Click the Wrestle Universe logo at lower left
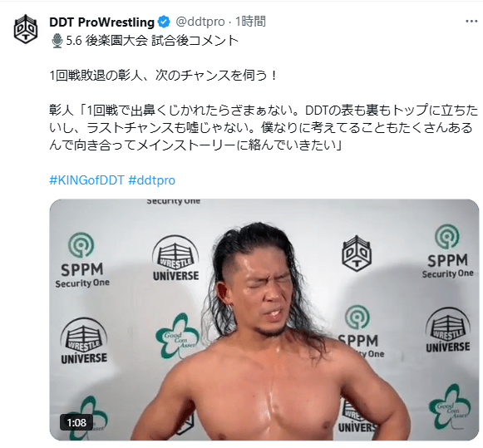Image resolution: width=483 pixels, height=448 pixels. tap(84, 341)
